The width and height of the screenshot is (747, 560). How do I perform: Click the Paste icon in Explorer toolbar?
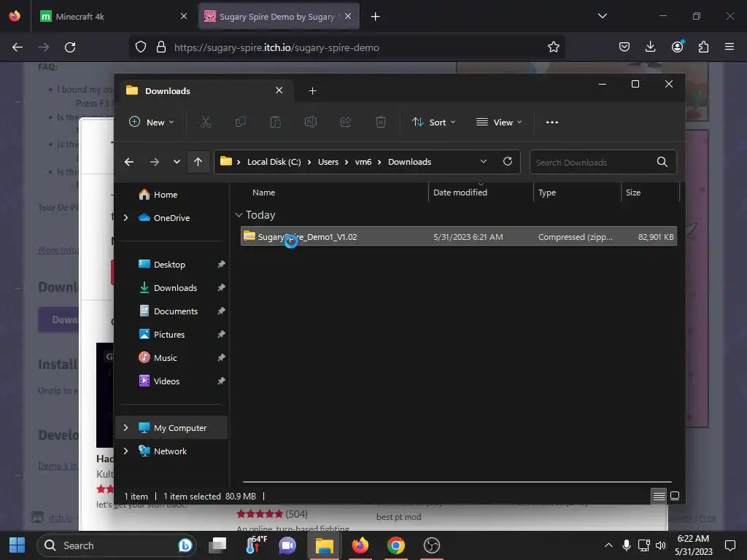(275, 122)
